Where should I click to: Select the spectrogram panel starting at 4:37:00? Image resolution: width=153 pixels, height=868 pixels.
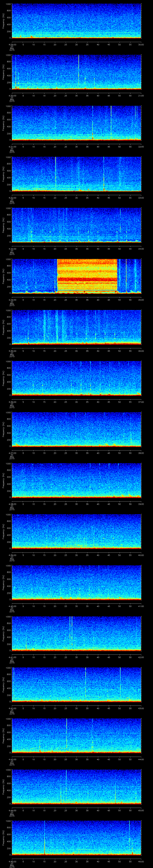(77, 429)
